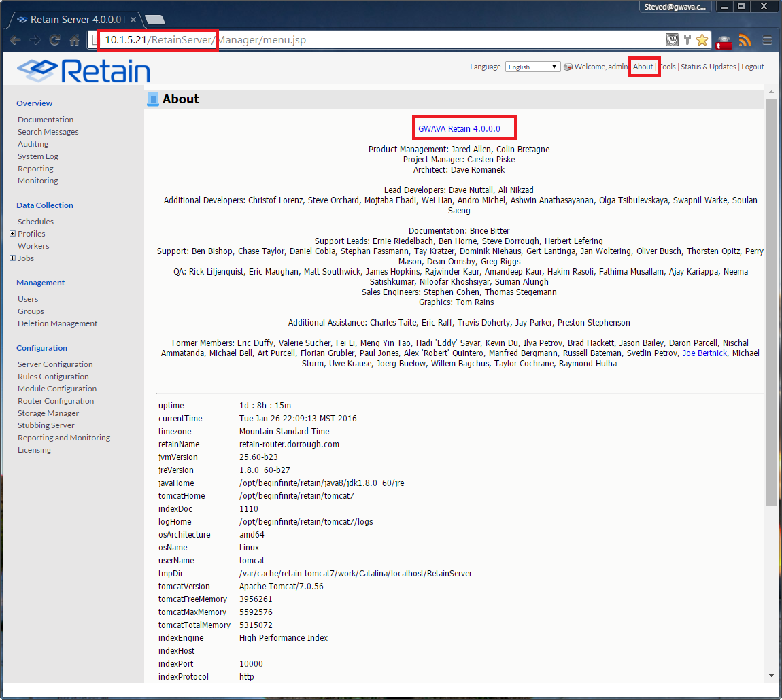The image size is (782, 700).
Task: Open Monitoring in the sidebar
Action: coord(38,181)
